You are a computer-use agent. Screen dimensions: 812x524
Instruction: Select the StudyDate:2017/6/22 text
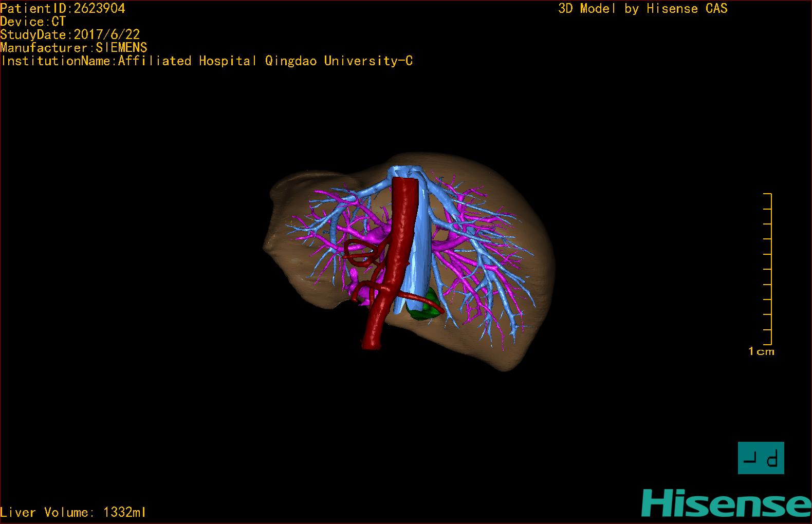[70, 35]
